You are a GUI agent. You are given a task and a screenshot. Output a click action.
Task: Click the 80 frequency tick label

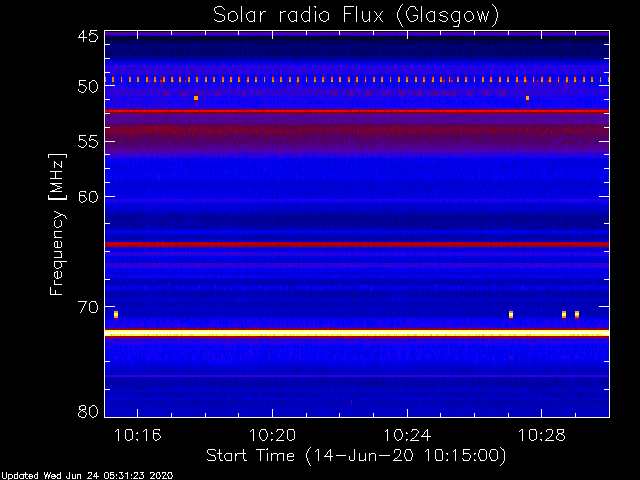click(88, 411)
